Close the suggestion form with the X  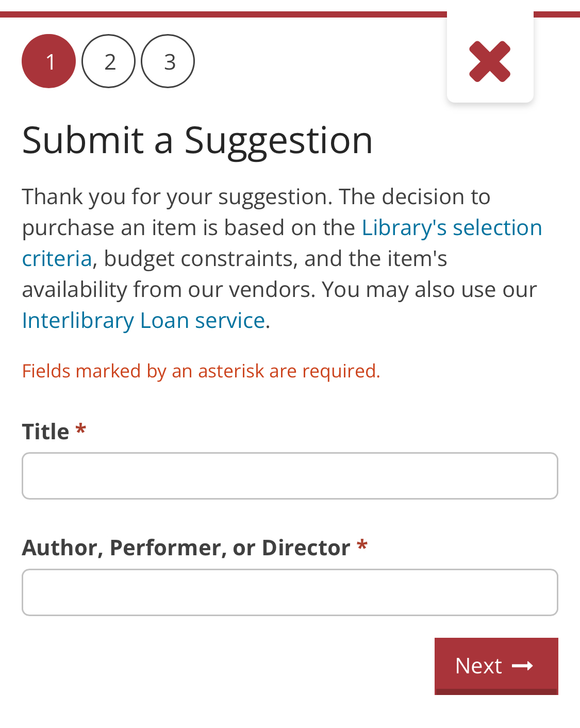click(490, 61)
